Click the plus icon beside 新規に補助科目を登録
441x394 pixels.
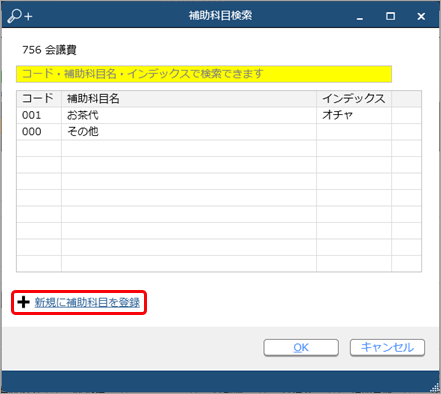point(23,302)
